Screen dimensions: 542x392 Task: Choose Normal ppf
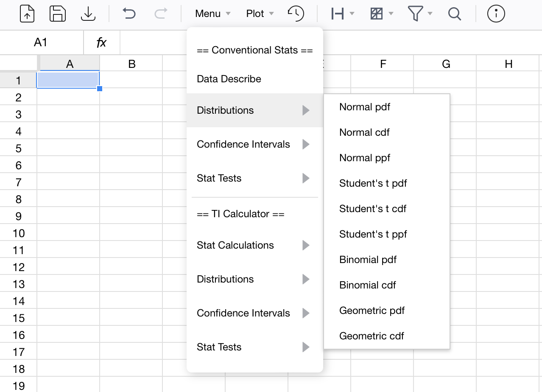386,158
